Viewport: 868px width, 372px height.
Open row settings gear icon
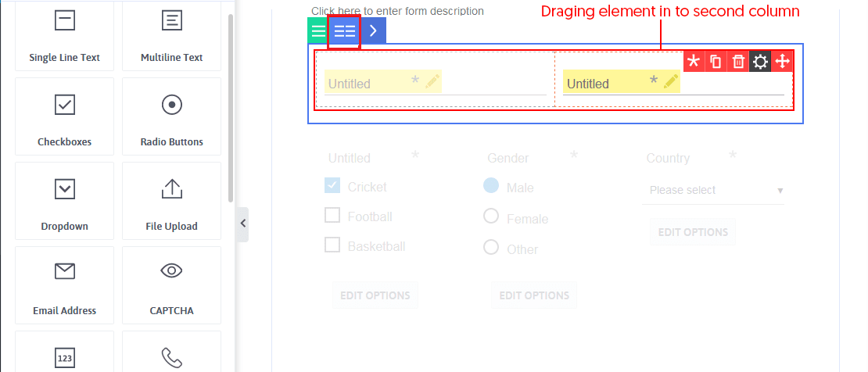[760, 62]
